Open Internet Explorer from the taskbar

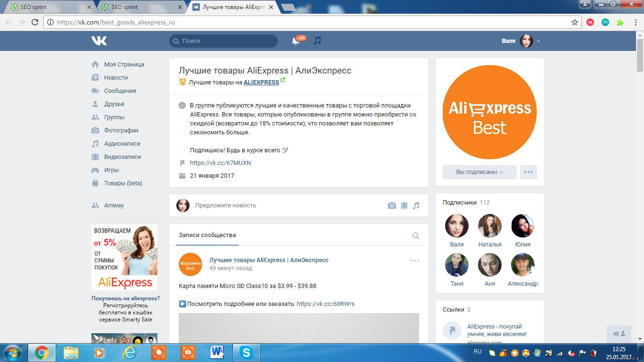(x=129, y=352)
